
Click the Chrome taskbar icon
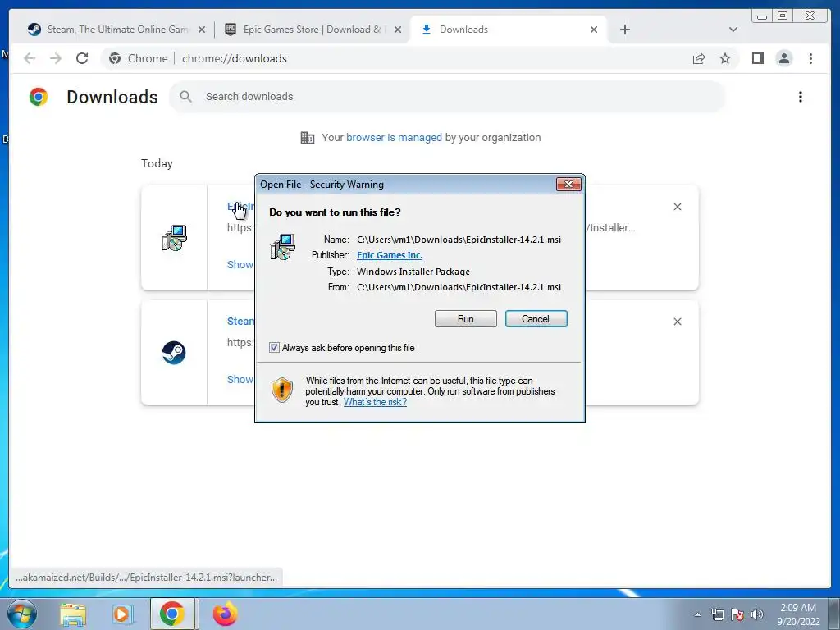coord(172,614)
